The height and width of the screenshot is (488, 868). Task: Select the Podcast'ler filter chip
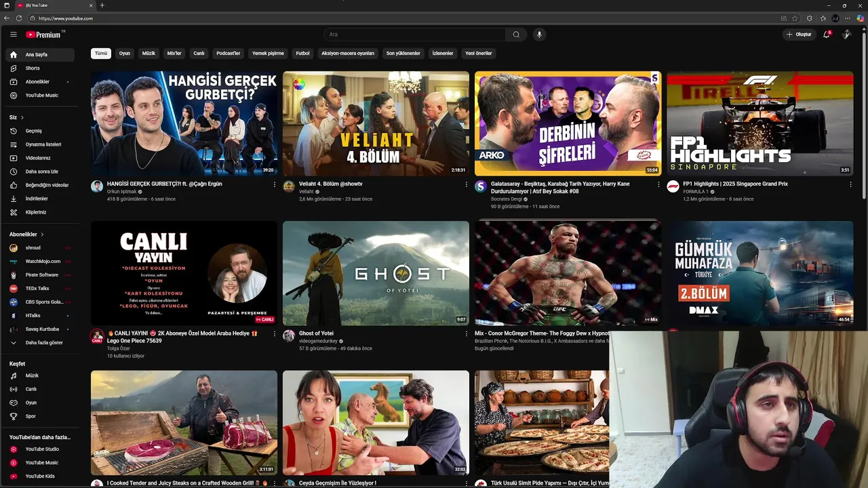(229, 54)
